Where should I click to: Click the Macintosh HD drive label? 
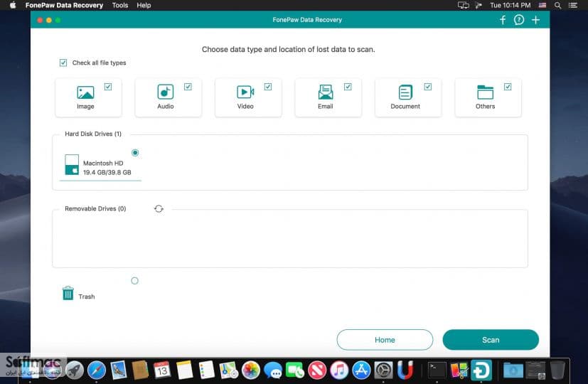[103, 163]
